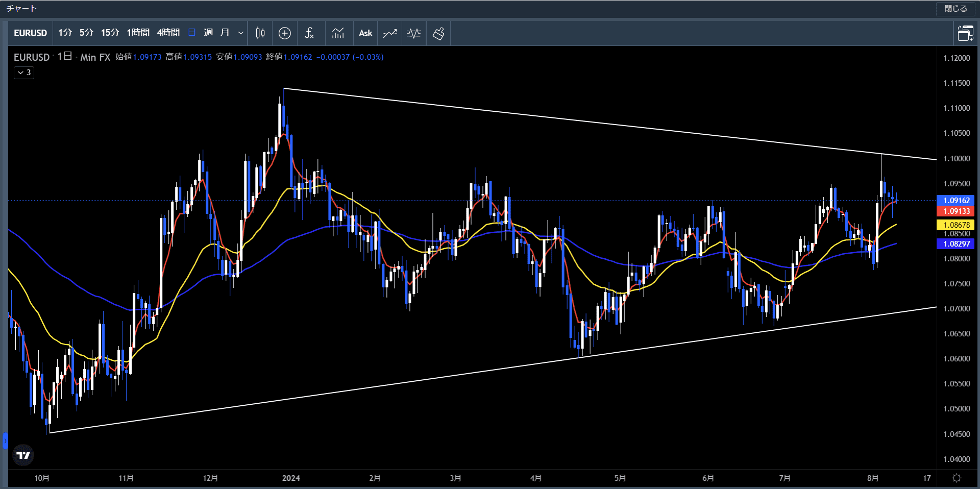The height and width of the screenshot is (489, 980).
Task: Select the monthly 月 timeframe
Action: click(x=225, y=33)
